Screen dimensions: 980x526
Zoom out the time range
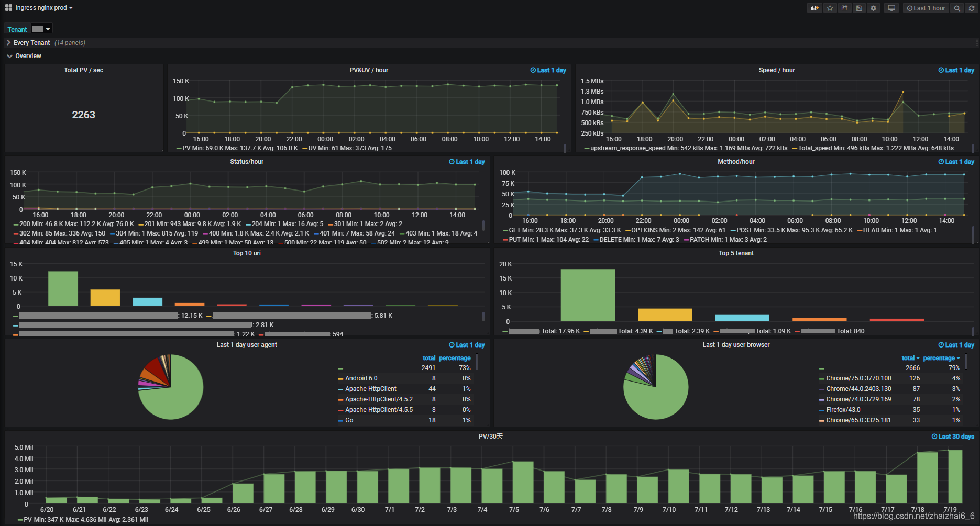[957, 8]
